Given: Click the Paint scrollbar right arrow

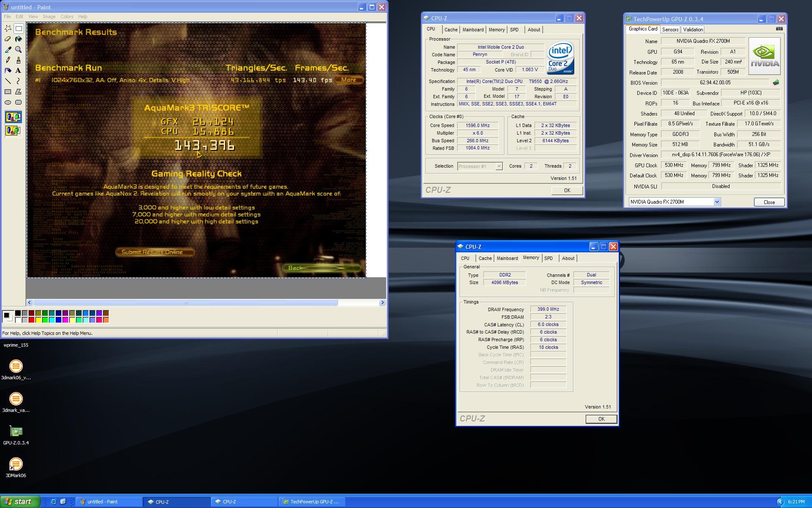Looking at the screenshot, I should click(382, 303).
